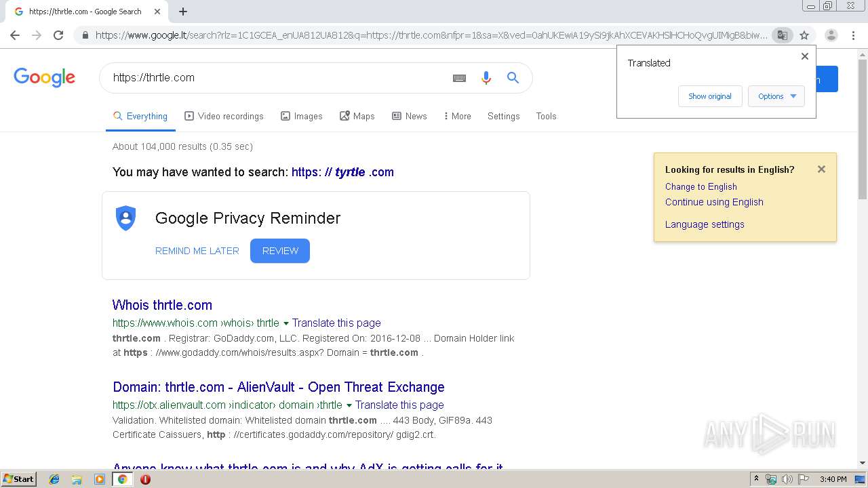Click the browser address bar URL
This screenshot has height=488, width=868.
click(x=431, y=35)
